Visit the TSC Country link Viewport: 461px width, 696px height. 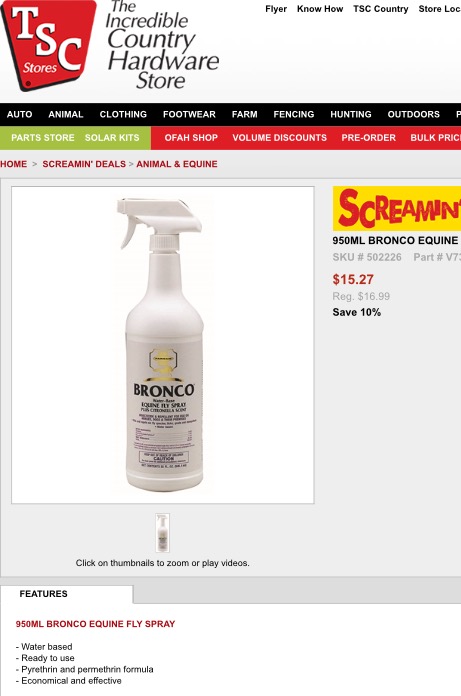point(381,9)
